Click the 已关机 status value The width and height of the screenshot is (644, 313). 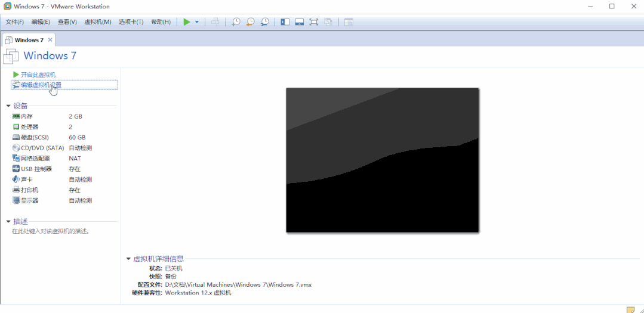(174, 269)
